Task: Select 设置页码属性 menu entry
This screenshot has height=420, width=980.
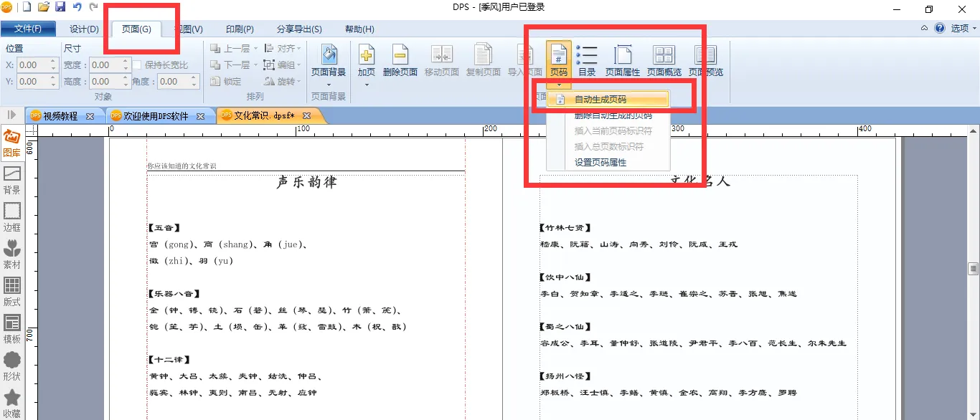Action: tap(600, 163)
